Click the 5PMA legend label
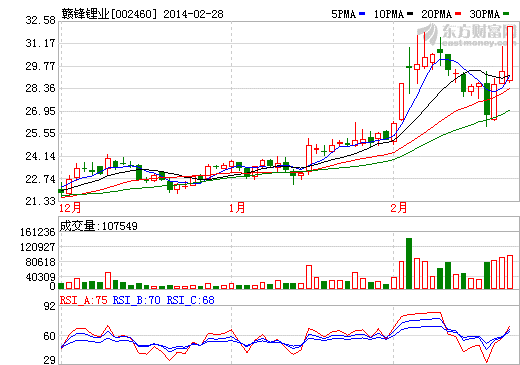Viewport: 520px width, 365px height. pos(344,14)
